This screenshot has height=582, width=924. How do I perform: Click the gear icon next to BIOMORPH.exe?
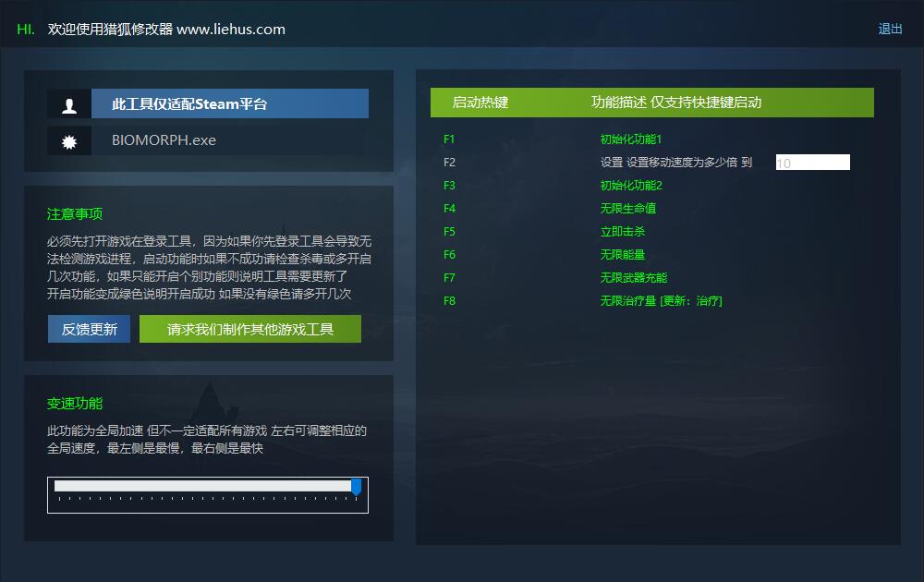69,140
